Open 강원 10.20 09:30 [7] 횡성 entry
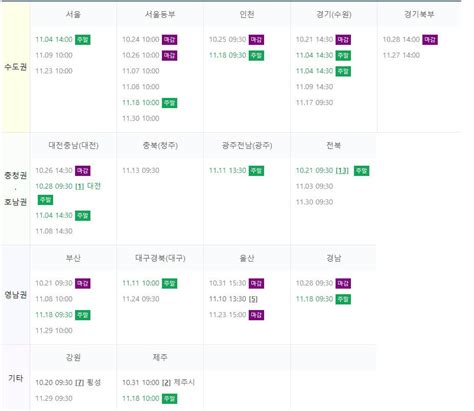Viewport: 474px width, 411px height. point(68,382)
